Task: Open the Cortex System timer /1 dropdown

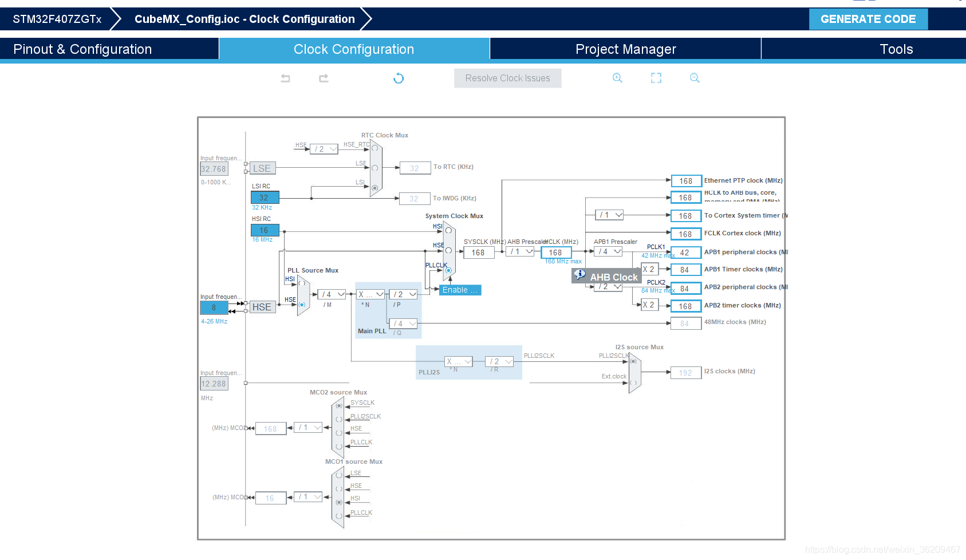Action: click(609, 215)
